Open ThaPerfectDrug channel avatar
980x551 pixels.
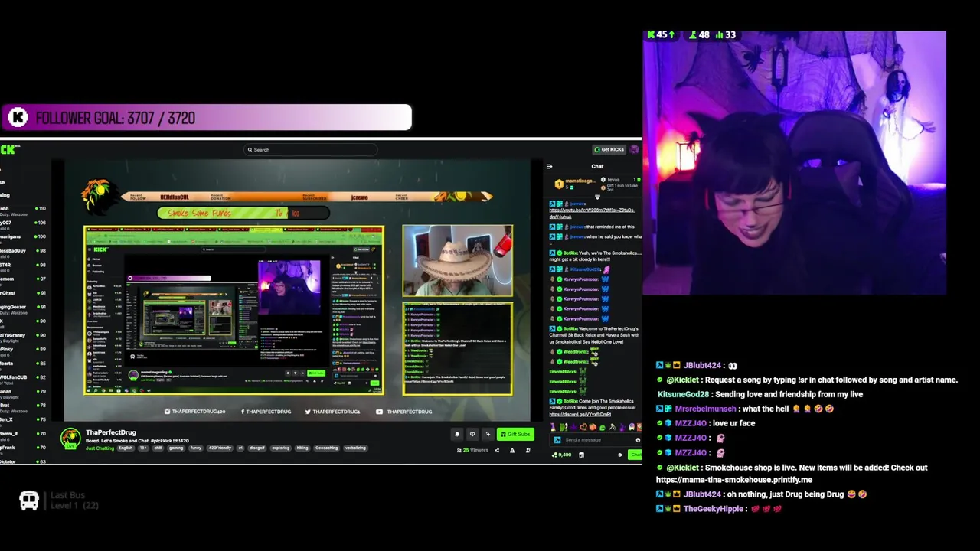click(x=70, y=438)
